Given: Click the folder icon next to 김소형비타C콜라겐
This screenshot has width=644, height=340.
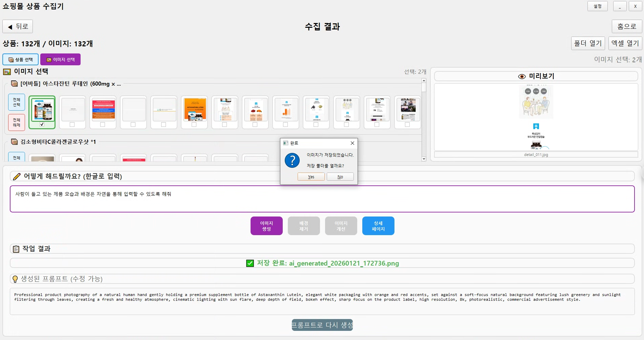Looking at the screenshot, I should click(15, 142).
